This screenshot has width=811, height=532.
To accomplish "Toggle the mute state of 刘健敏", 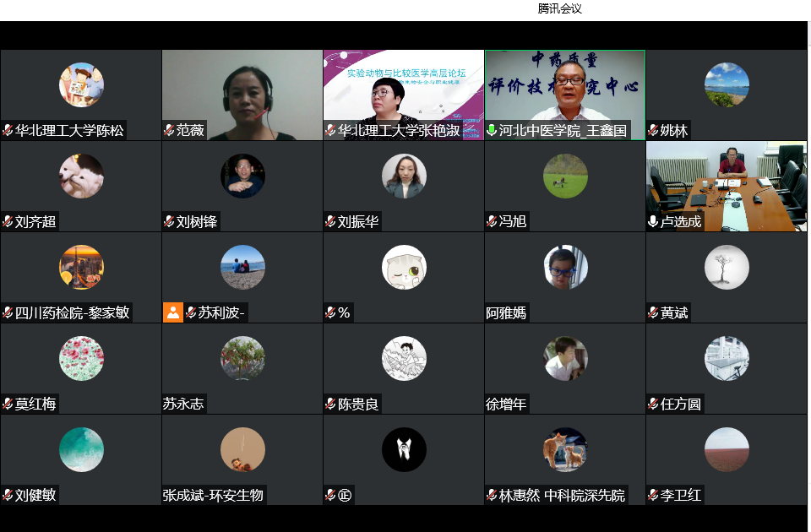I will (8, 494).
